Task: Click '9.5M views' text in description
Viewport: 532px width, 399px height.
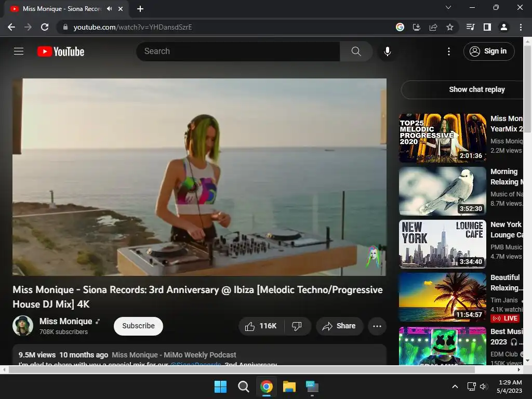Action: pos(37,355)
